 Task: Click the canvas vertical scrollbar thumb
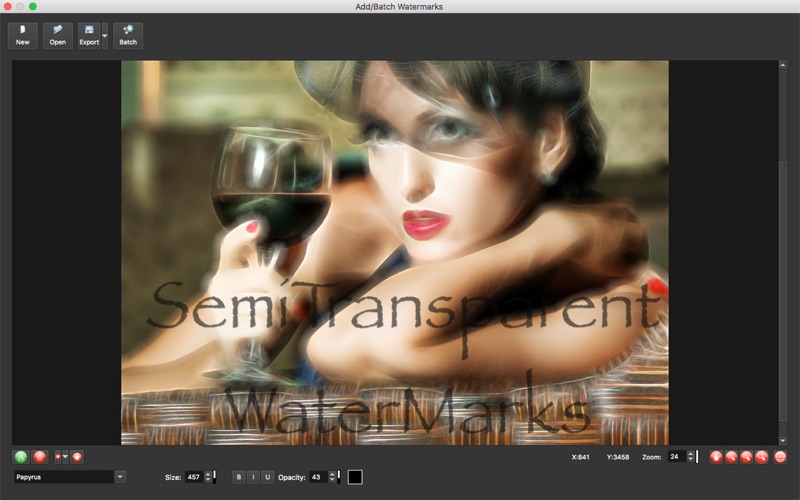783,291
